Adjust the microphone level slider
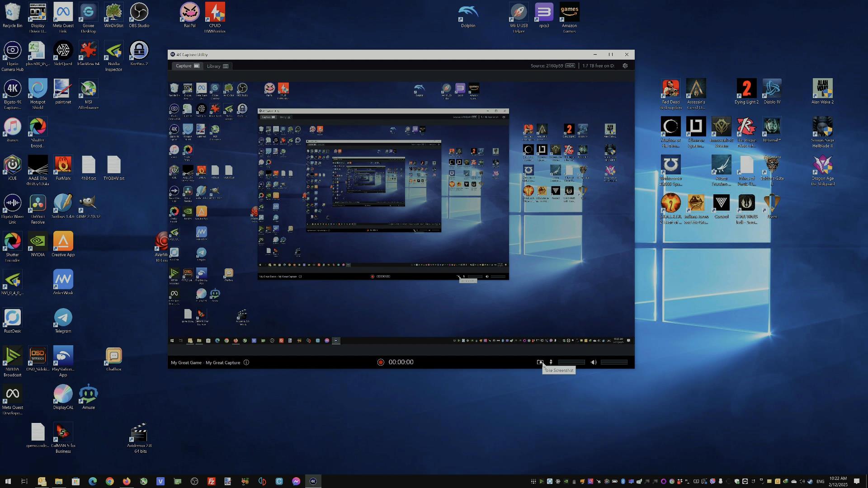Image resolution: width=868 pixels, height=488 pixels. (x=571, y=362)
